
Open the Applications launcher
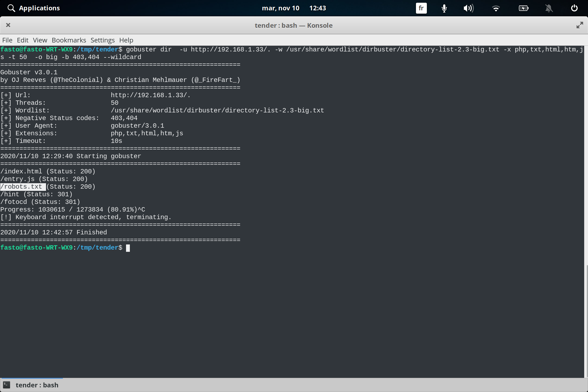click(x=33, y=8)
